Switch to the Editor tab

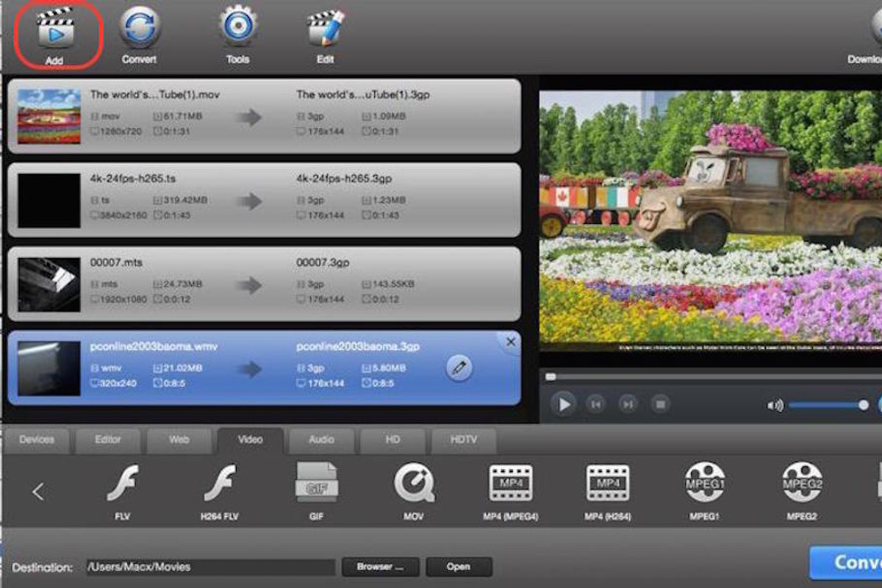click(108, 440)
